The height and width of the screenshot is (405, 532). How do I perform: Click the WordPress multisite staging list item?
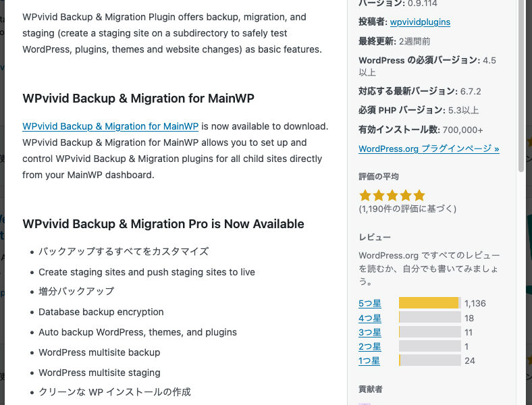(x=99, y=373)
